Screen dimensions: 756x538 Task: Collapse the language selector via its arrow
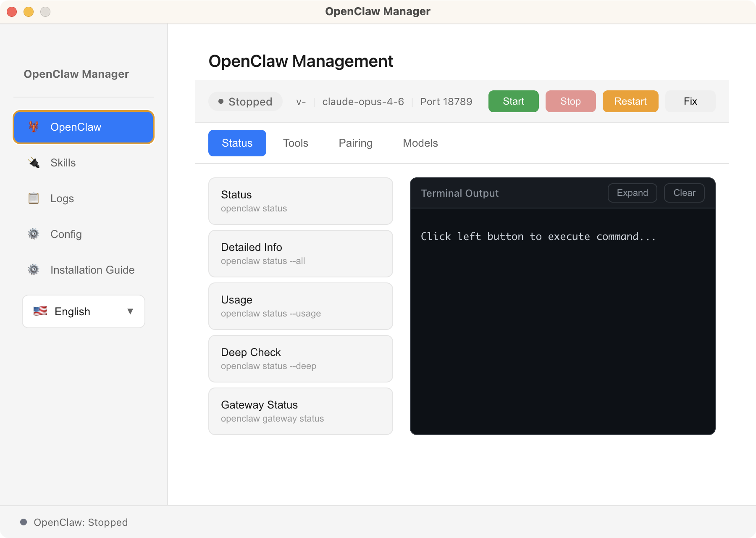click(x=130, y=311)
